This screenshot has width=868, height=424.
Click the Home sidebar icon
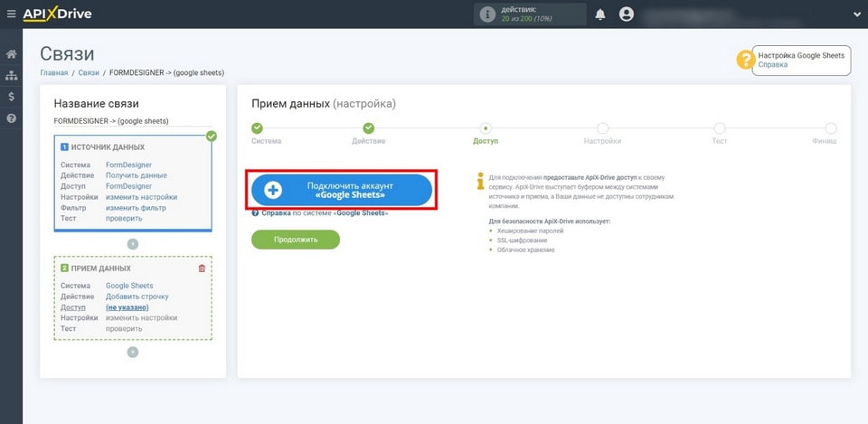click(x=11, y=54)
